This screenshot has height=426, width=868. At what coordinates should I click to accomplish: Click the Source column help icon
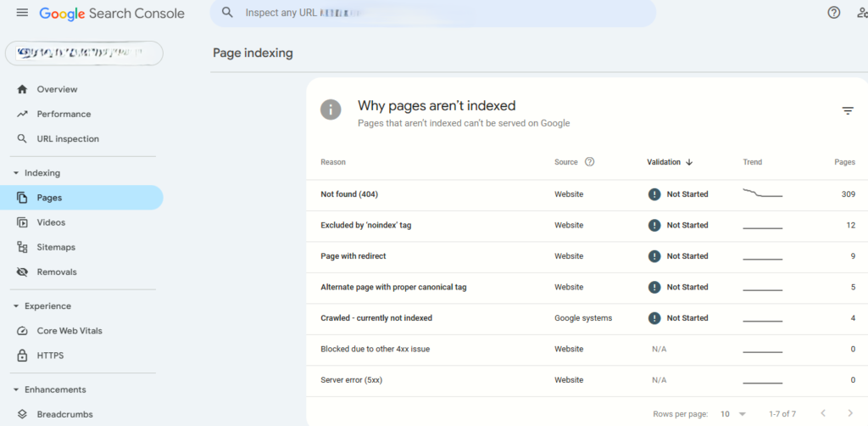(590, 162)
